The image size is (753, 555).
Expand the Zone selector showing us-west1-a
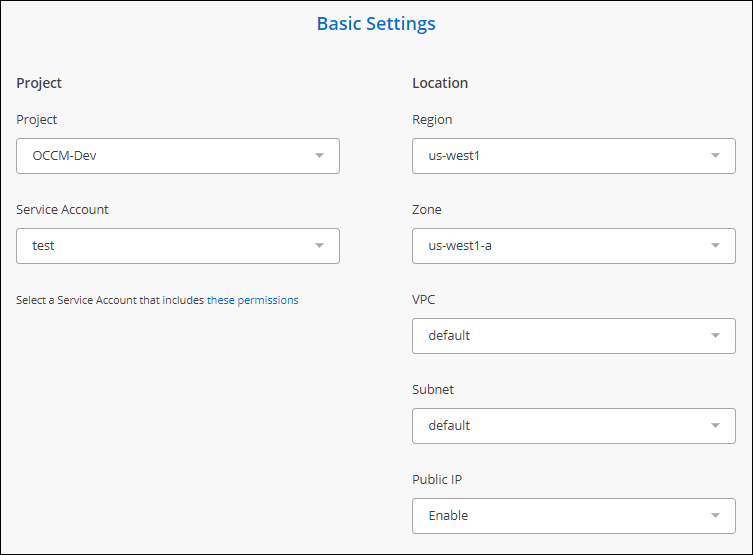pyautogui.click(x=560, y=246)
